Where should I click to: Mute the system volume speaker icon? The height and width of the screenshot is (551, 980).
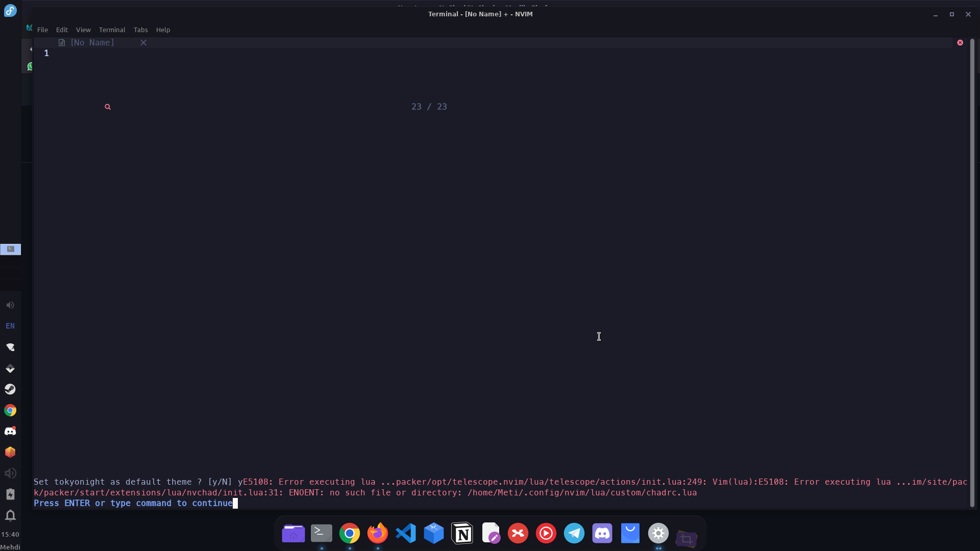tap(10, 305)
